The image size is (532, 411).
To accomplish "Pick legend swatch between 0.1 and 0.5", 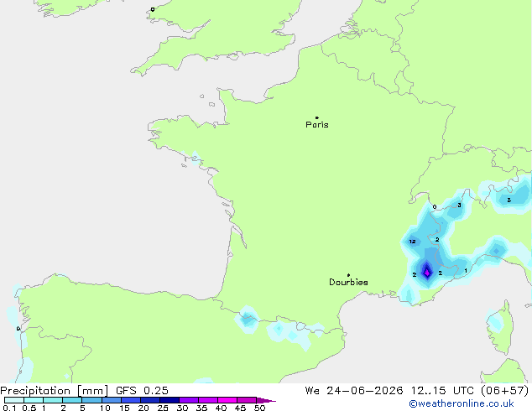I will click(14, 400).
